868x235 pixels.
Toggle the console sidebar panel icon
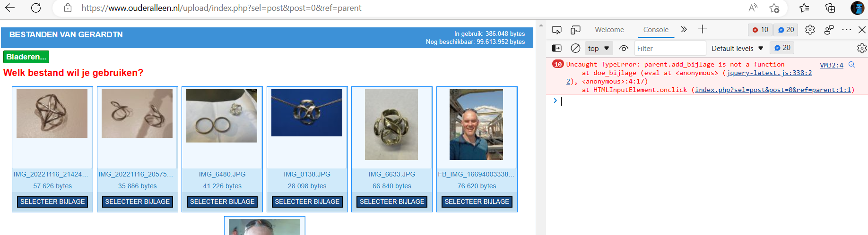[557, 48]
